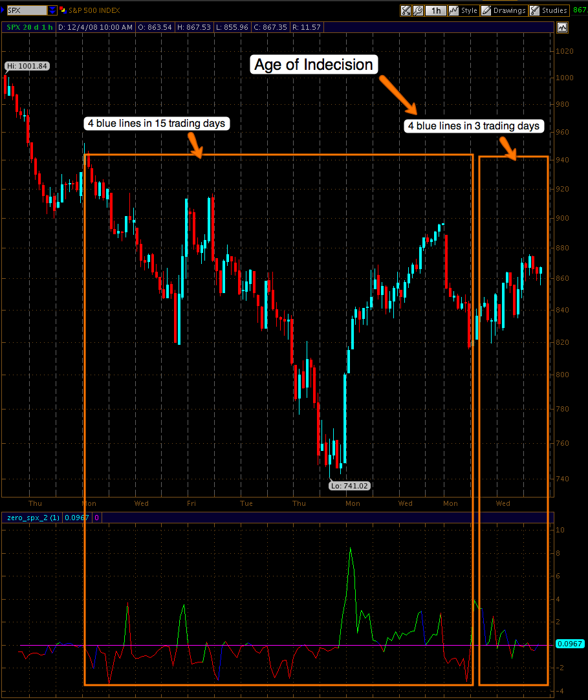Screen dimensions: 588x700
Task: Click the colored squares symbol link icon
Action: click(x=63, y=10)
